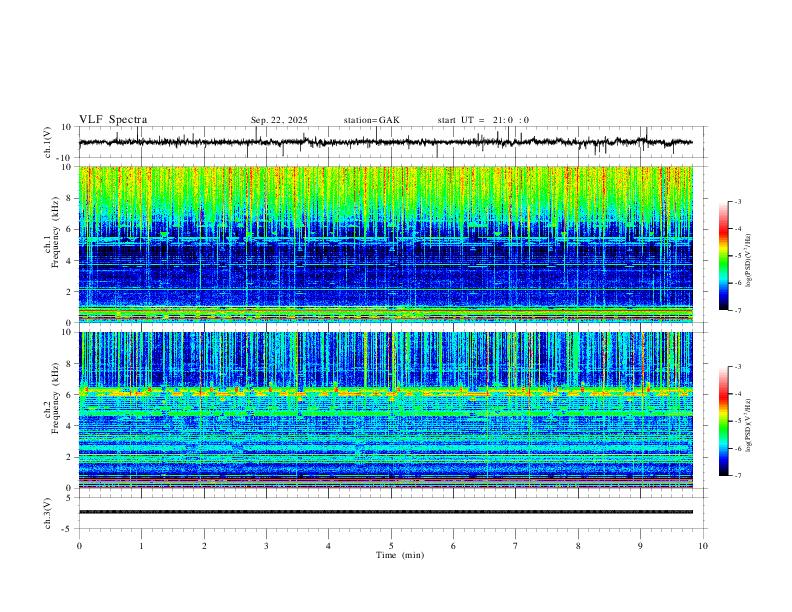Click the time axis tick label "9"
The height and width of the screenshot is (612, 792).
pyautogui.click(x=640, y=546)
